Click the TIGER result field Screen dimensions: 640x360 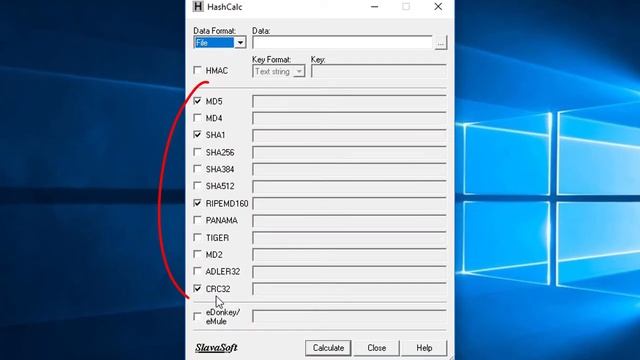point(349,238)
